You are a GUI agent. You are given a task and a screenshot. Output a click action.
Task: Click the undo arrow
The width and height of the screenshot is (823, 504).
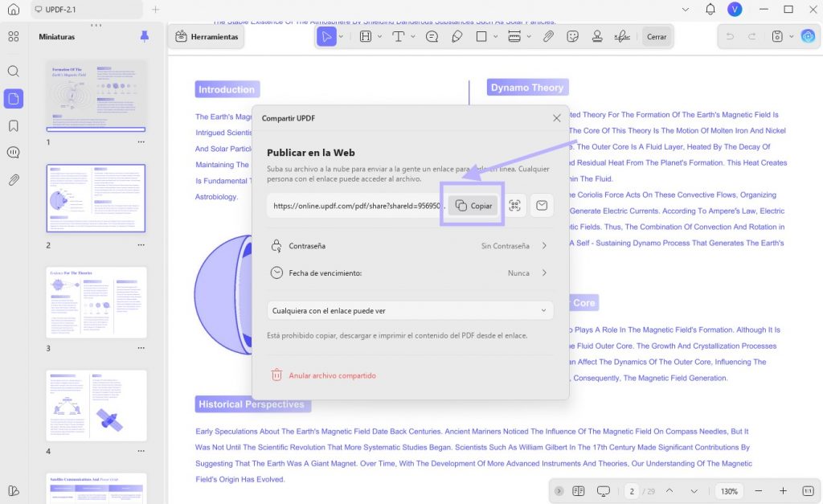click(730, 36)
